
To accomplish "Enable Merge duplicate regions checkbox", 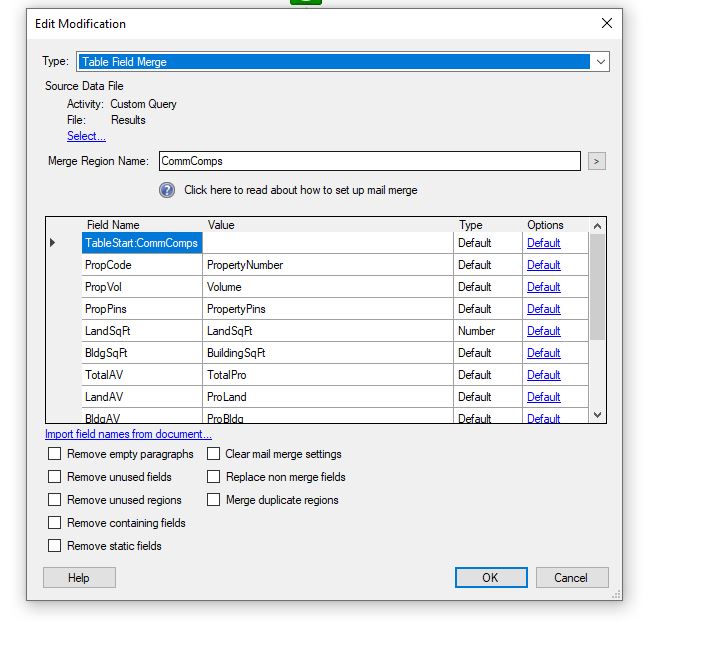I will click(213, 500).
